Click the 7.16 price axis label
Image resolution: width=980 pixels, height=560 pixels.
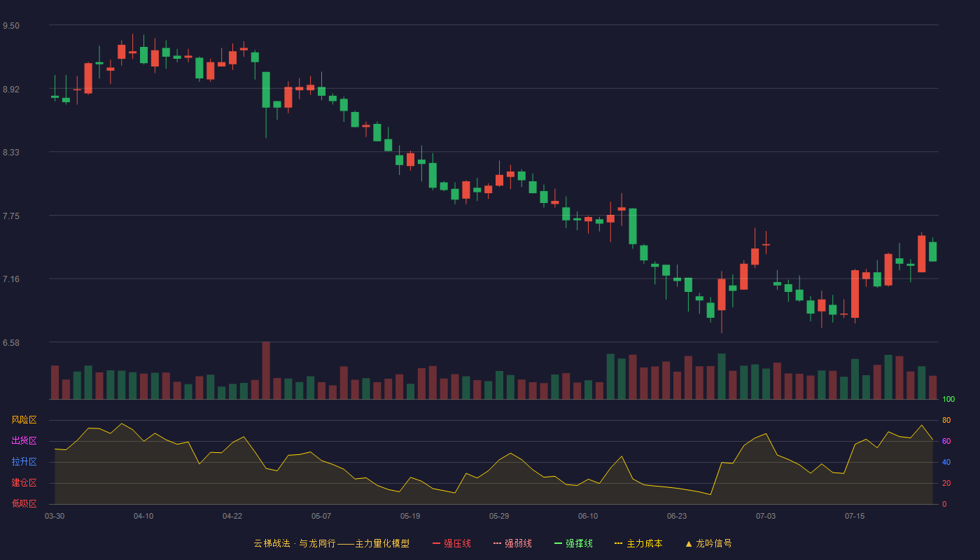click(11, 279)
